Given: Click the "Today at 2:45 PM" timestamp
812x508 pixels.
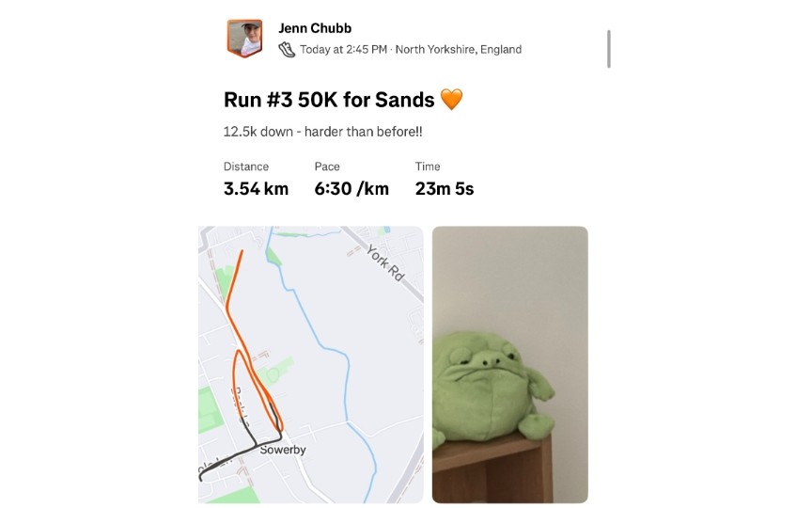Looking at the screenshot, I should pos(344,50).
